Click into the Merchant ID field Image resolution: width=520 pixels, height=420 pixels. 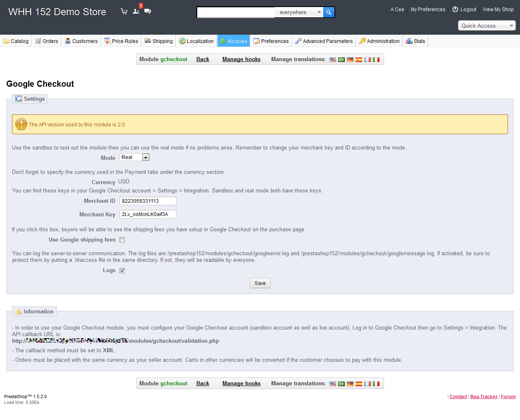coord(148,201)
